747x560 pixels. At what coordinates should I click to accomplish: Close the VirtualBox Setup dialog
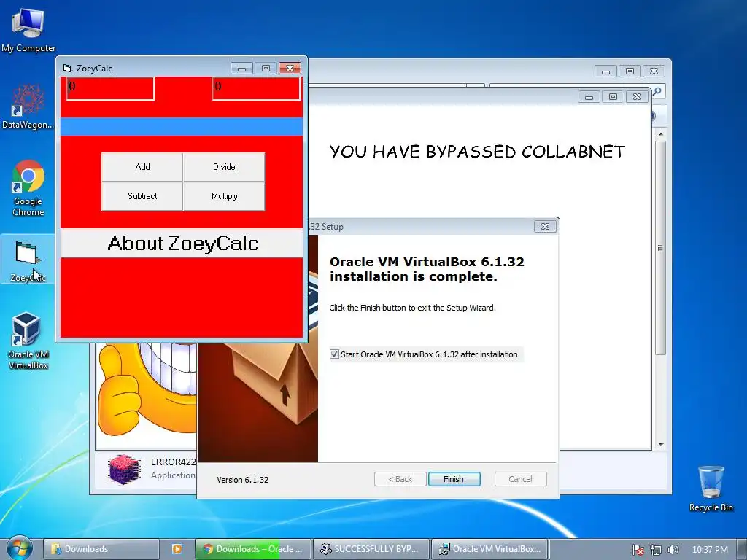(x=546, y=226)
